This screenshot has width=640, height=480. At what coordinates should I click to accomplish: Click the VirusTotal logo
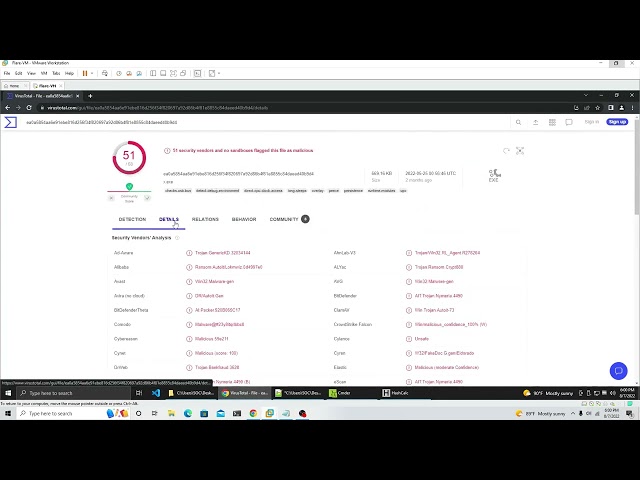click(11, 122)
